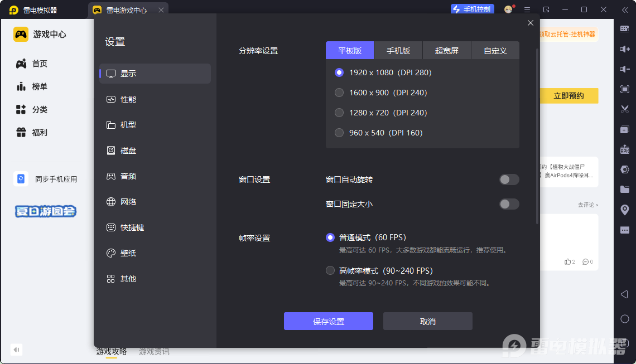This screenshot has width=636, height=364.
Task: Open 分类 in game center
Action: coord(32,109)
